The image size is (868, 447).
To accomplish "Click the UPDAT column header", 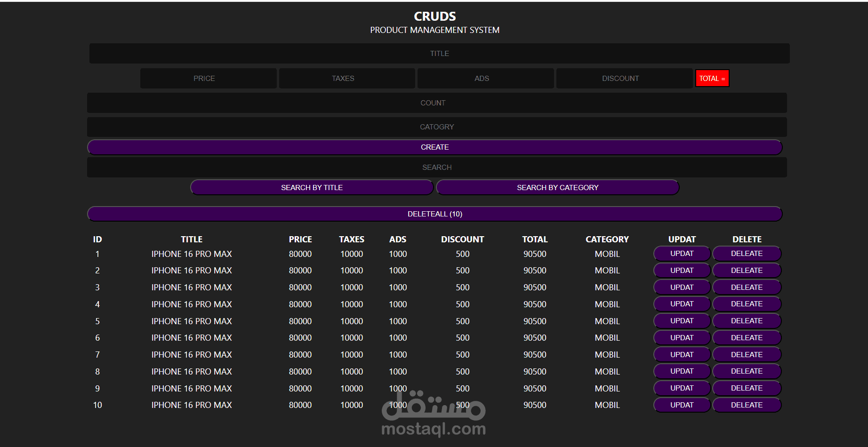I will click(682, 239).
